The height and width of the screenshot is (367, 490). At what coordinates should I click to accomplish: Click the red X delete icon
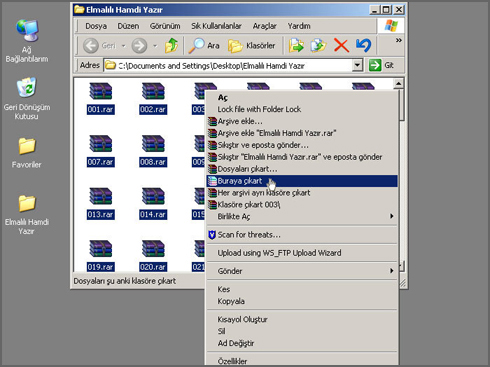(x=341, y=46)
